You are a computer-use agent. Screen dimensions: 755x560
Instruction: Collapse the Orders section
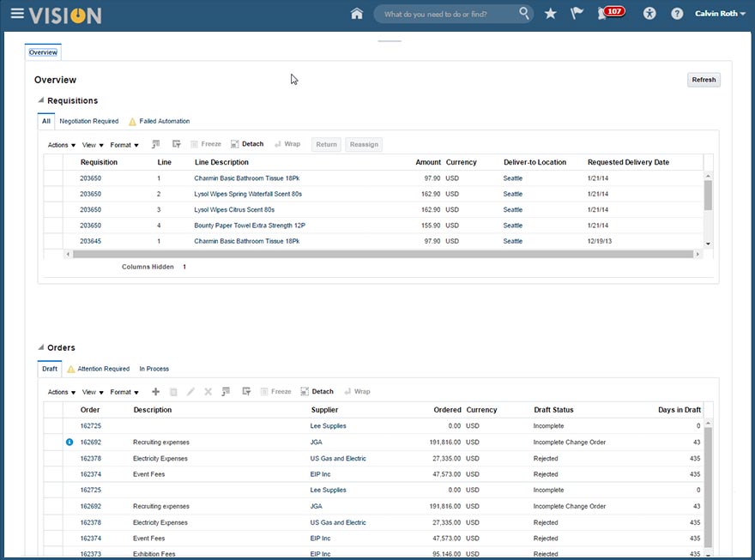coord(40,348)
